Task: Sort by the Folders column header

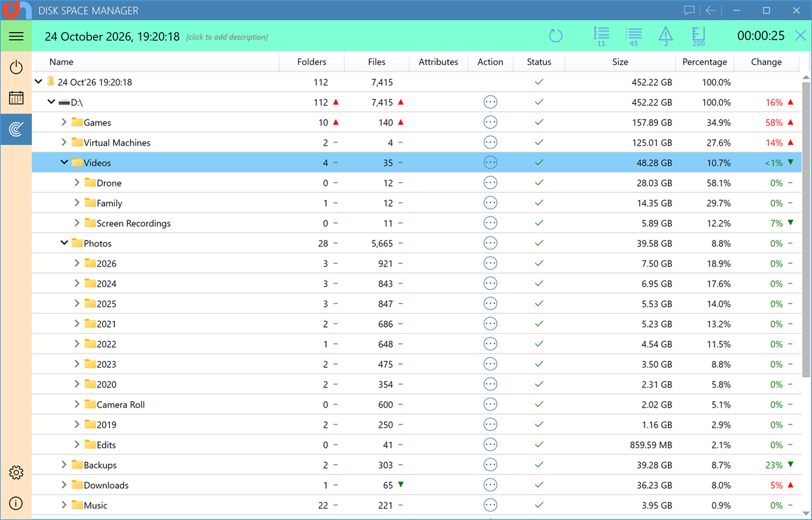Action: [312, 62]
